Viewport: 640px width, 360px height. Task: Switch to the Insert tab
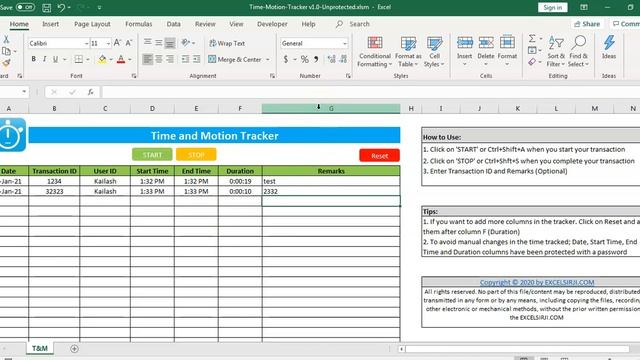click(51, 24)
